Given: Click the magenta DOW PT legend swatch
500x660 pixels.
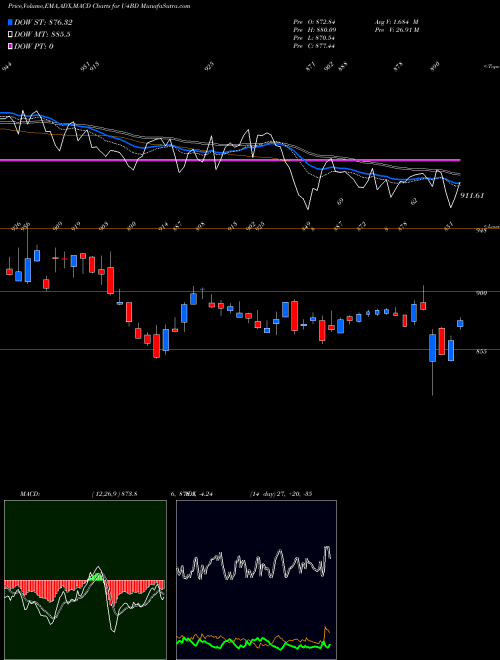Looking at the screenshot, I should pos(10,46).
